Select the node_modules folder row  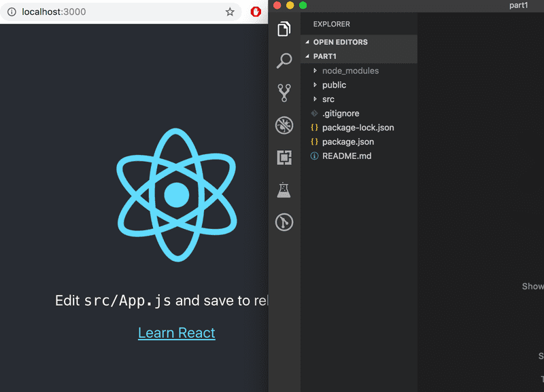(x=359, y=71)
